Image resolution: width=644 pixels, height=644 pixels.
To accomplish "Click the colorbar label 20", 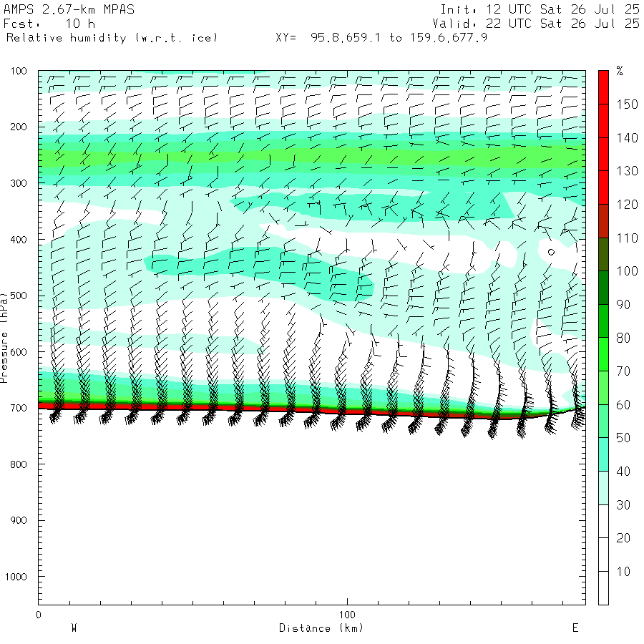I will pos(624,538).
